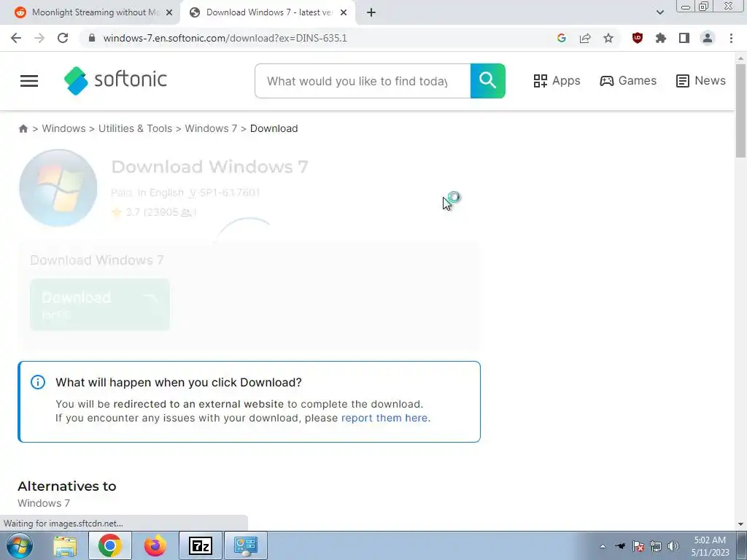Screen dimensions: 747x560
Task: Open the uBlock Origin extension icon
Action: click(637, 38)
